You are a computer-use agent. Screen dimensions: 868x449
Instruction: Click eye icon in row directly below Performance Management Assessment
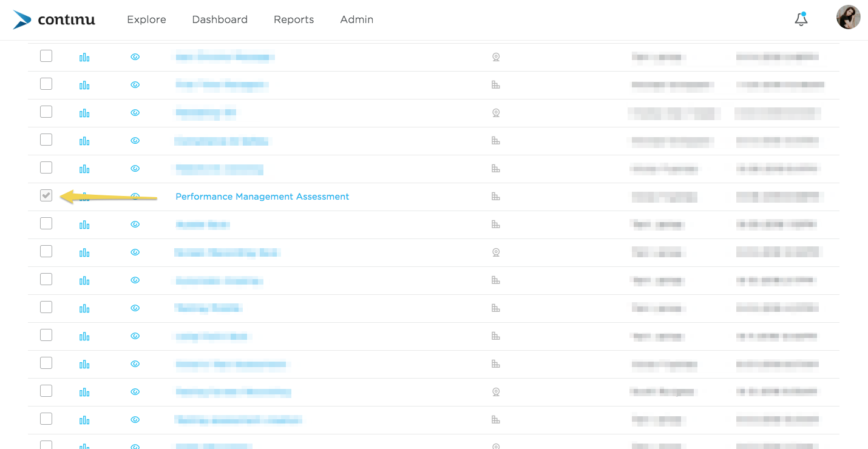click(x=135, y=224)
